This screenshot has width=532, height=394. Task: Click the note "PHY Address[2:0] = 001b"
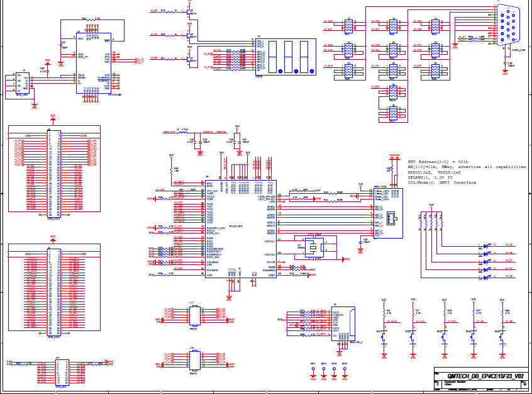[x=438, y=162]
